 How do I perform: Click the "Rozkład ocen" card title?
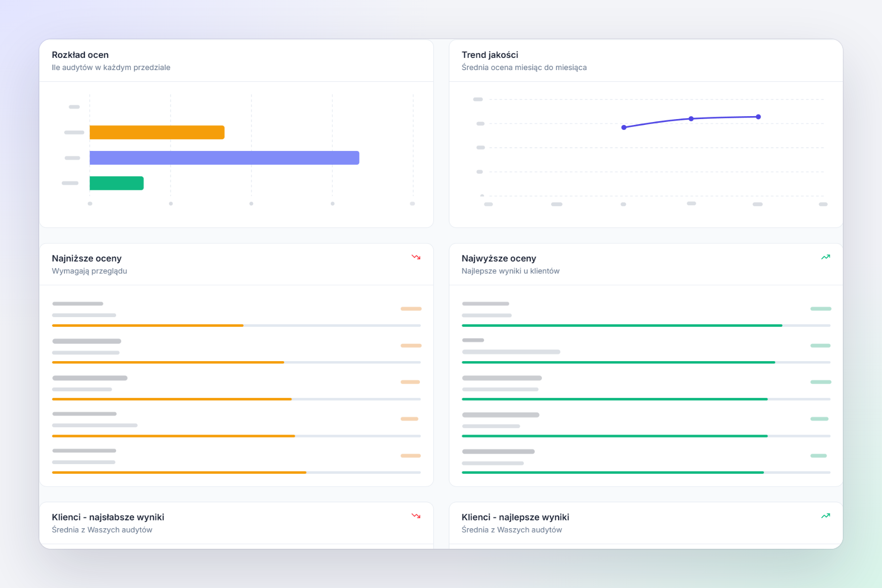coord(80,55)
